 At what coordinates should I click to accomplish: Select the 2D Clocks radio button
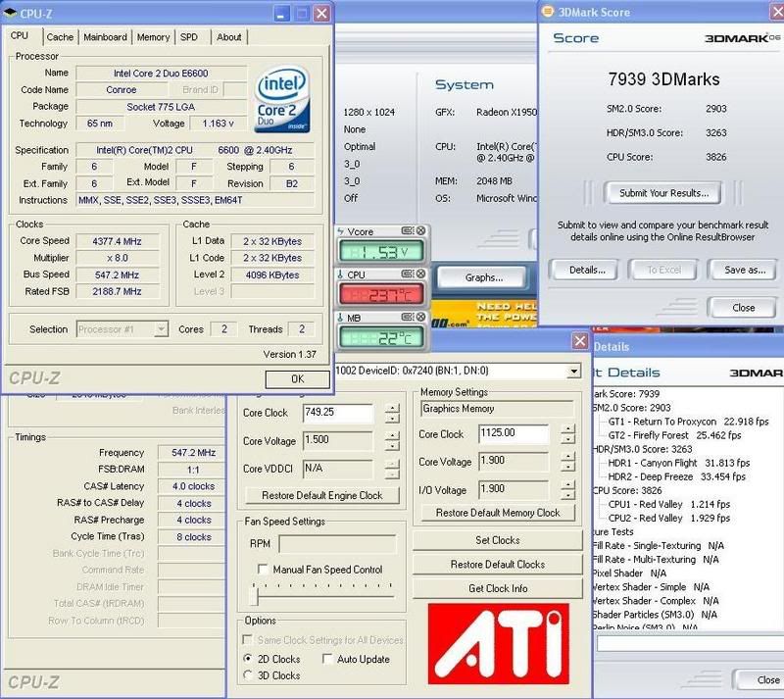(x=248, y=658)
